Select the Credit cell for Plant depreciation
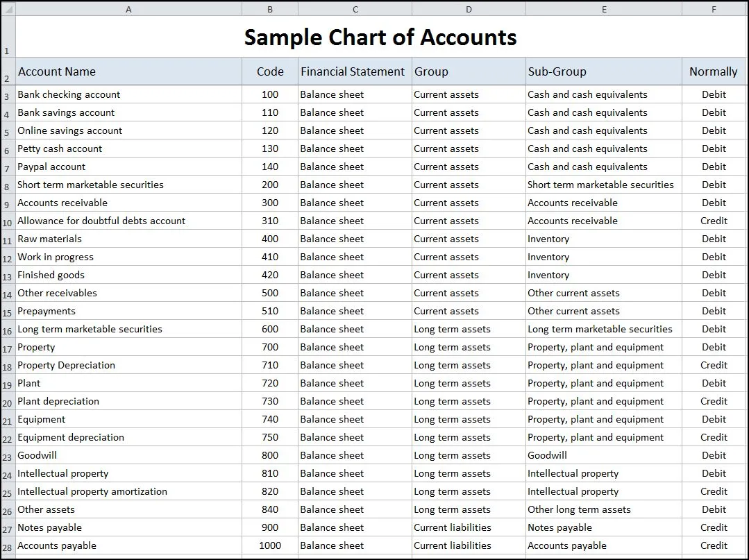 [714, 401]
